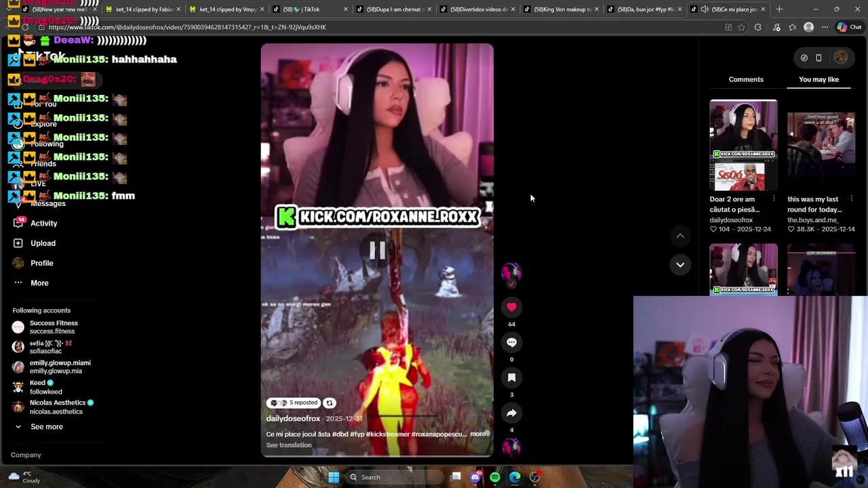The width and height of the screenshot is (868, 488).
Task: Open Spotify from the taskbar
Action: click(x=495, y=477)
